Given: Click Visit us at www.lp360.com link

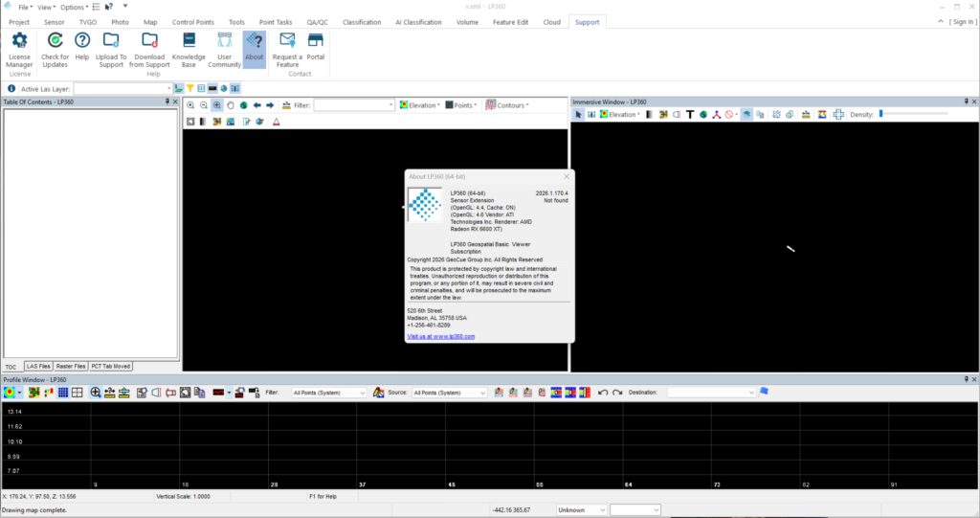Looking at the screenshot, I should (x=440, y=337).
